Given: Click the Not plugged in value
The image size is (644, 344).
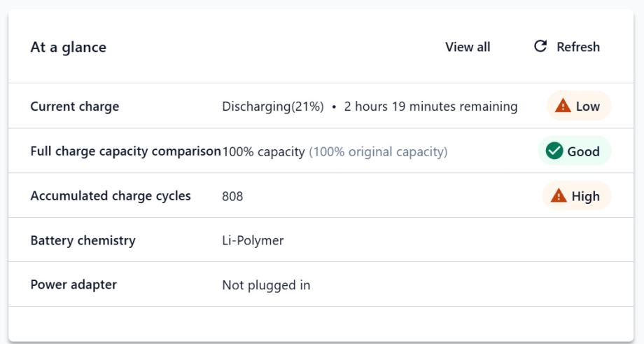Looking at the screenshot, I should point(266,285).
